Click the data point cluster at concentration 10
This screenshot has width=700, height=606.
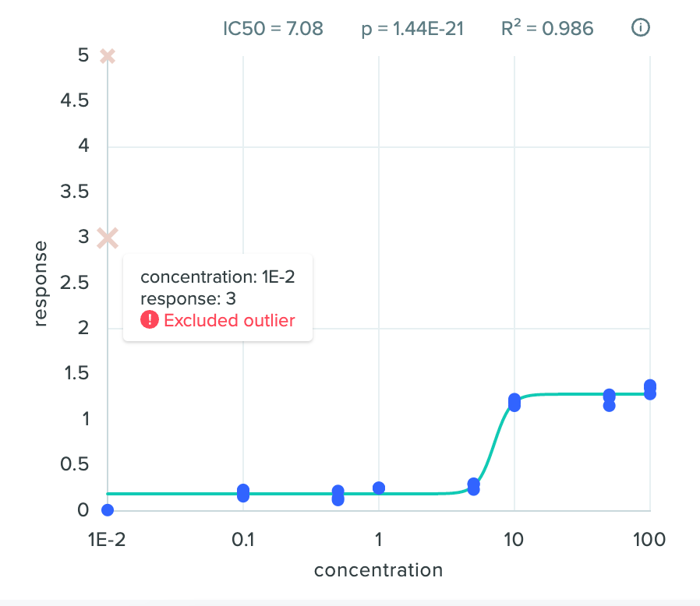(514, 402)
